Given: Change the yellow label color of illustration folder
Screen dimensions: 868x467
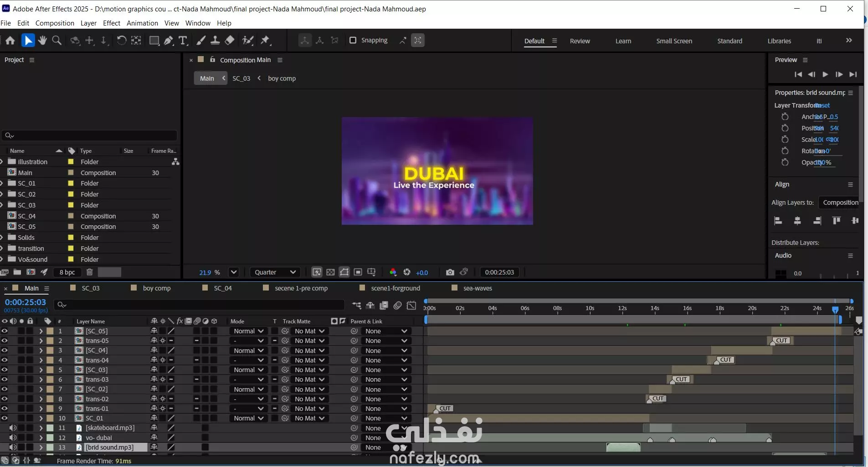Looking at the screenshot, I should pyautogui.click(x=71, y=162).
